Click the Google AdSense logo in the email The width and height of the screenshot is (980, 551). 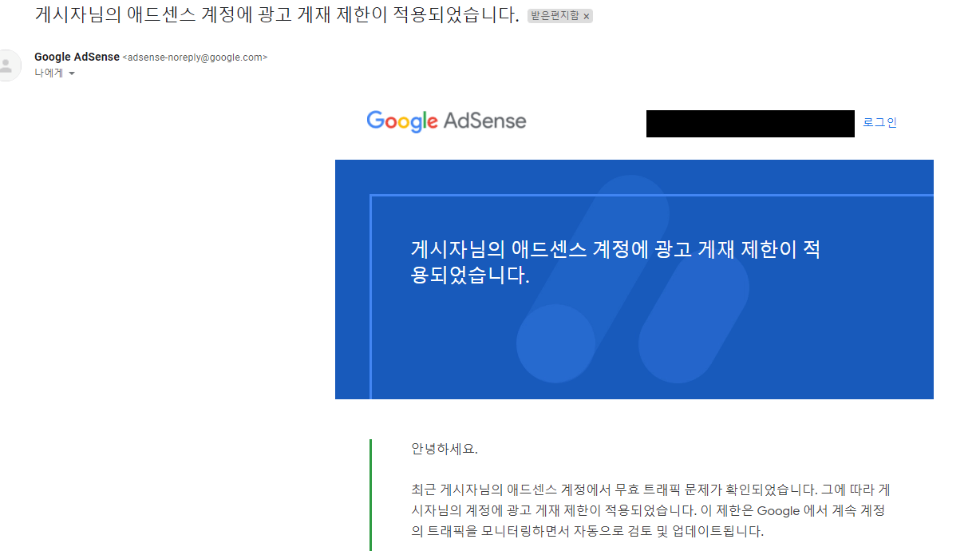coord(446,121)
